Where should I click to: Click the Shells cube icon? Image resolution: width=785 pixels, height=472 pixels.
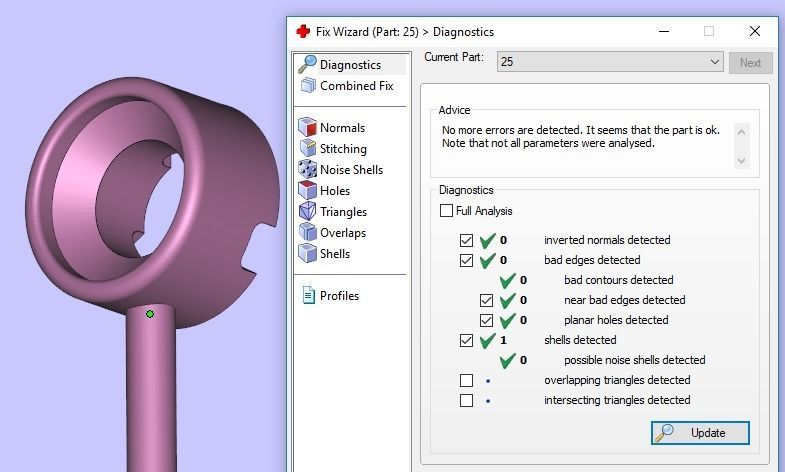[307, 253]
